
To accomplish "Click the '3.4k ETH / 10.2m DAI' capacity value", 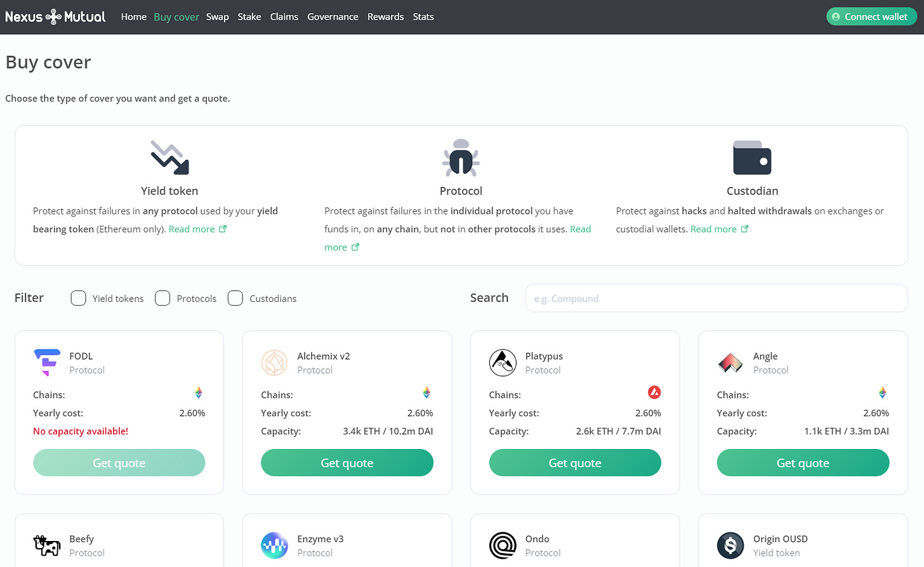I will click(388, 431).
